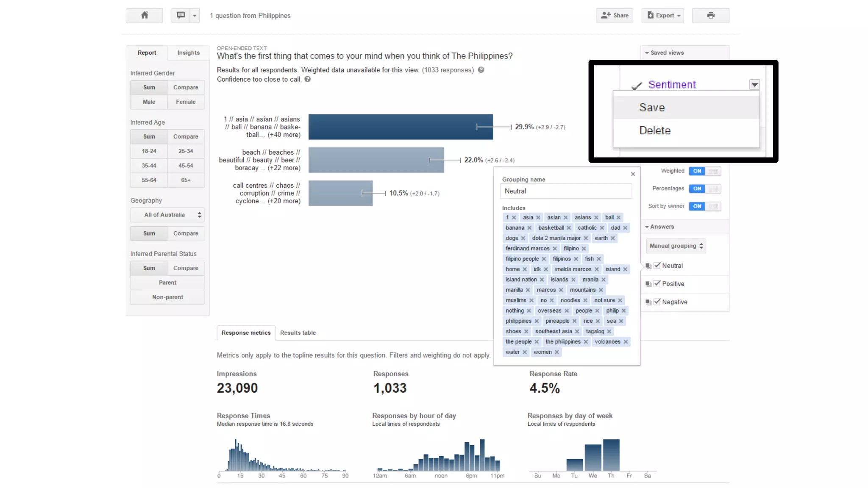Switch to the Results table tab
This screenshot has width=868, height=488.
click(x=298, y=333)
